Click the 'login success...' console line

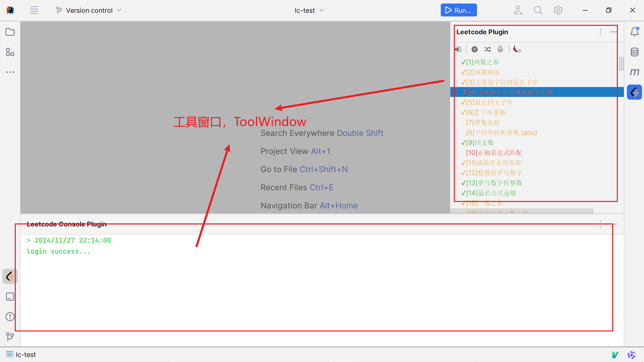coord(59,252)
